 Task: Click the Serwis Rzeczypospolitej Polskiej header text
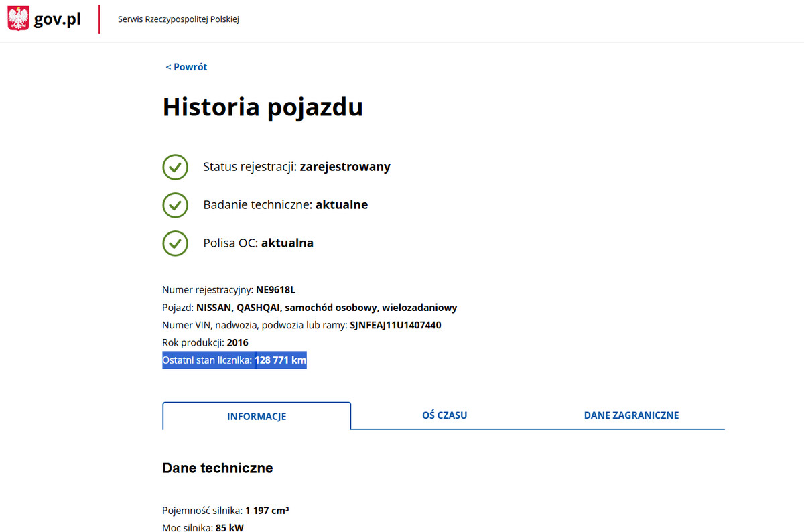178,19
